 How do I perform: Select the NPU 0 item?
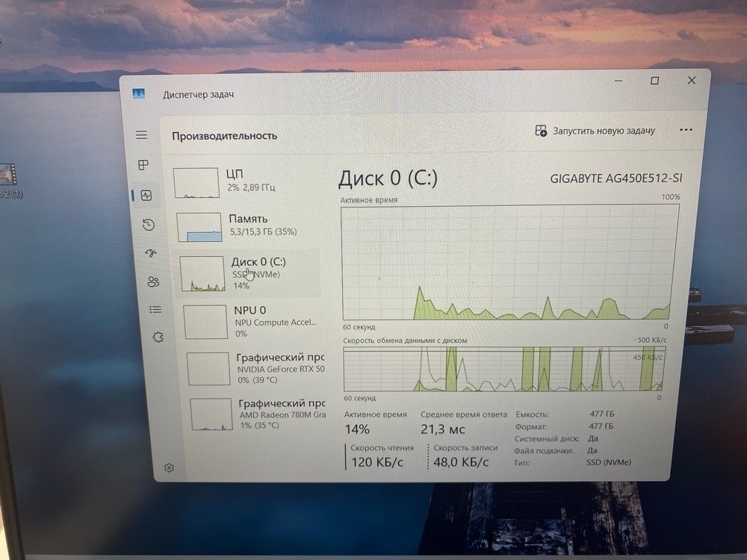tap(252, 321)
